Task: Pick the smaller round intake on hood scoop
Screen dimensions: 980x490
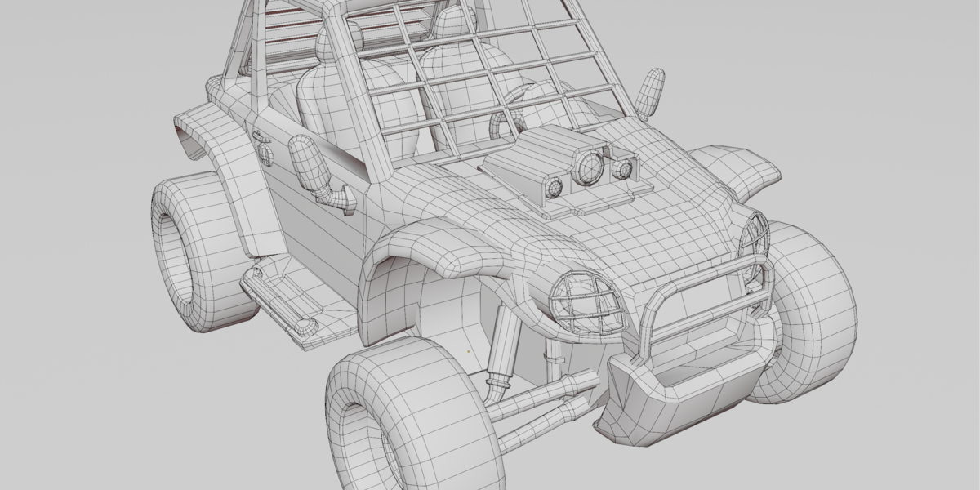Action: point(623,169)
